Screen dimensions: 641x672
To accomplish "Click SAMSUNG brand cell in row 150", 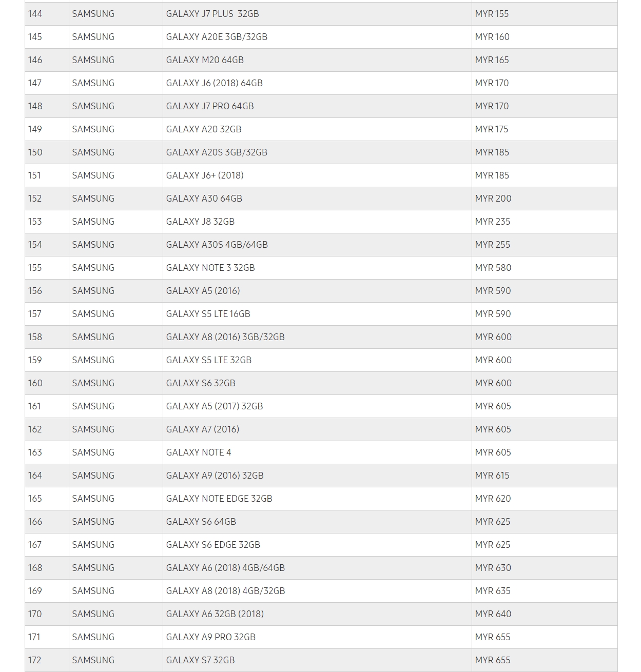I will click(x=93, y=152).
